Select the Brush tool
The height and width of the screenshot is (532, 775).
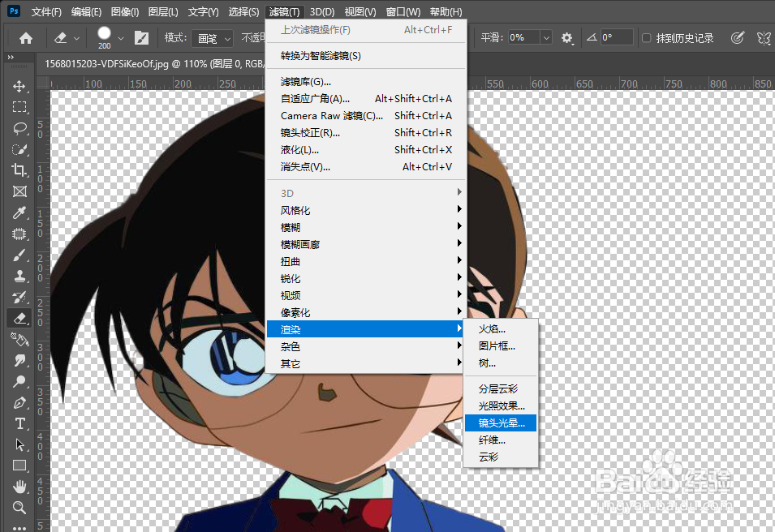click(x=19, y=255)
